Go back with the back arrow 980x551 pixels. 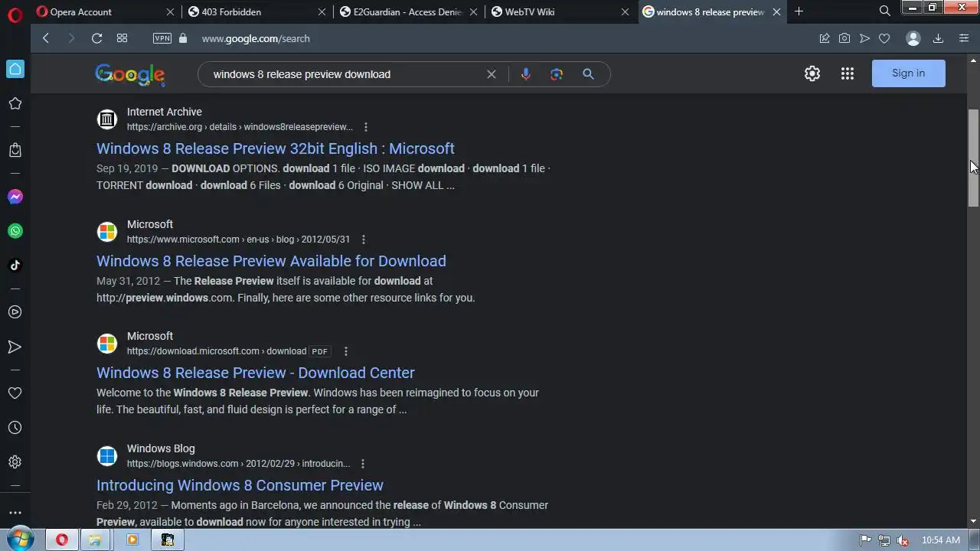click(x=46, y=38)
